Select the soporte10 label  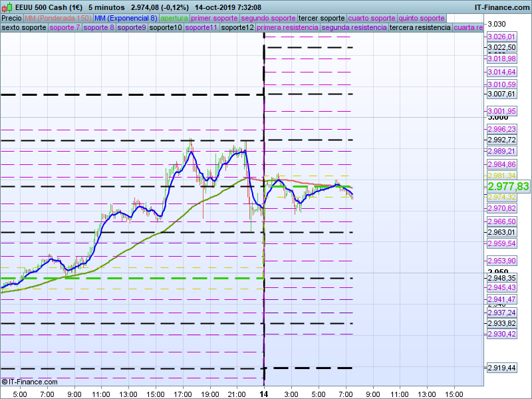click(x=166, y=28)
